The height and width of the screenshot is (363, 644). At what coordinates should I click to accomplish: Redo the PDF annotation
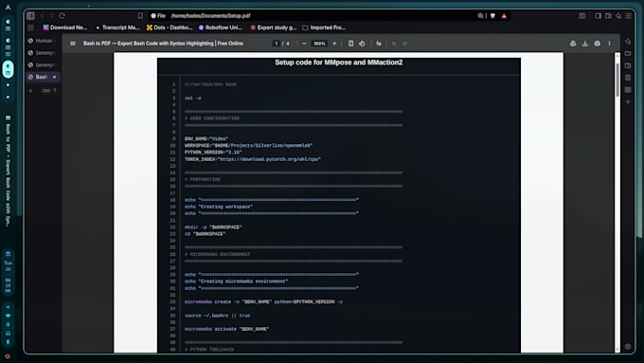click(x=404, y=44)
